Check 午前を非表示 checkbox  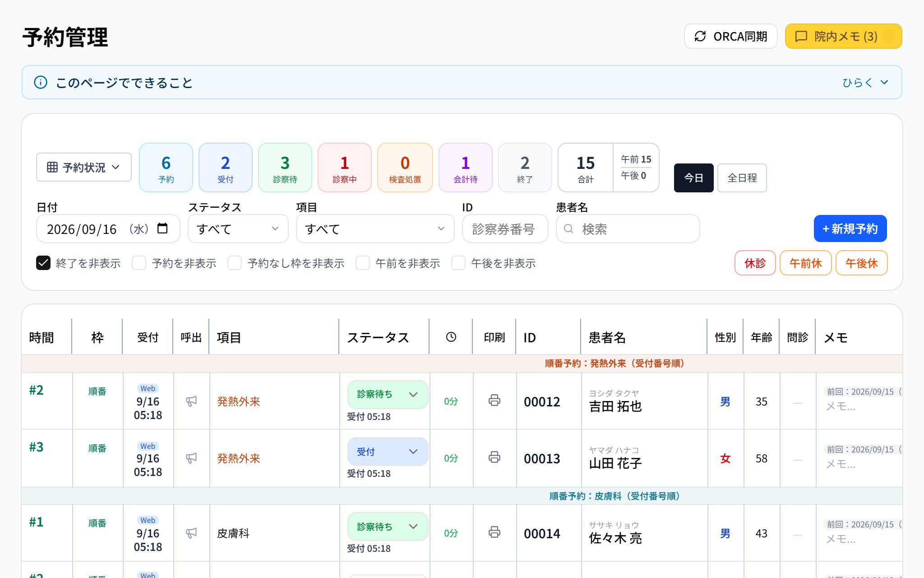363,263
